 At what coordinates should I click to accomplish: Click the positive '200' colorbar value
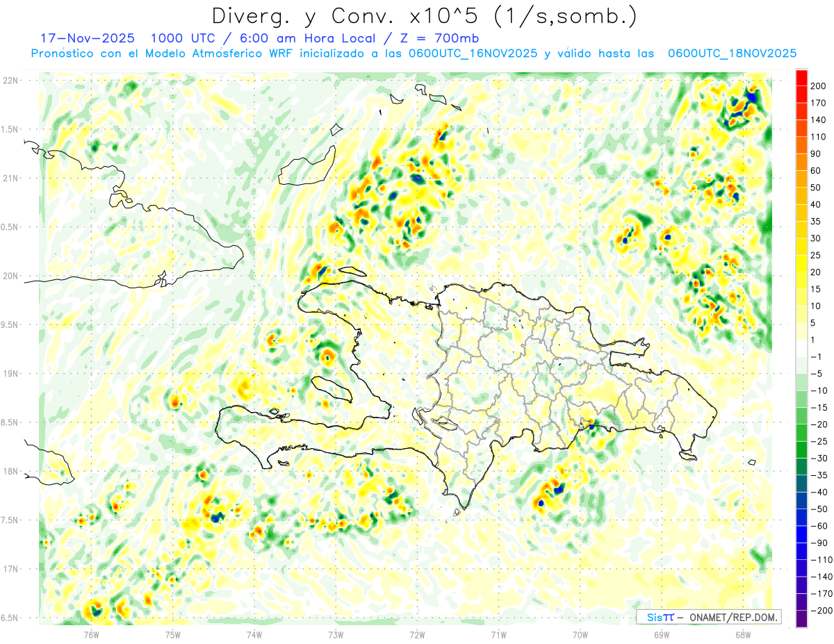coord(819,85)
